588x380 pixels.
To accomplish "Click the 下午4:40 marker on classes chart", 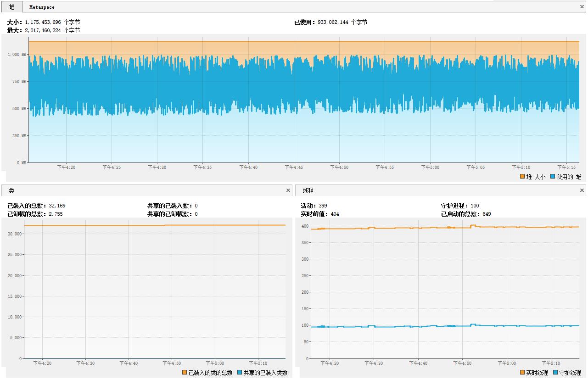I will [x=129, y=363].
